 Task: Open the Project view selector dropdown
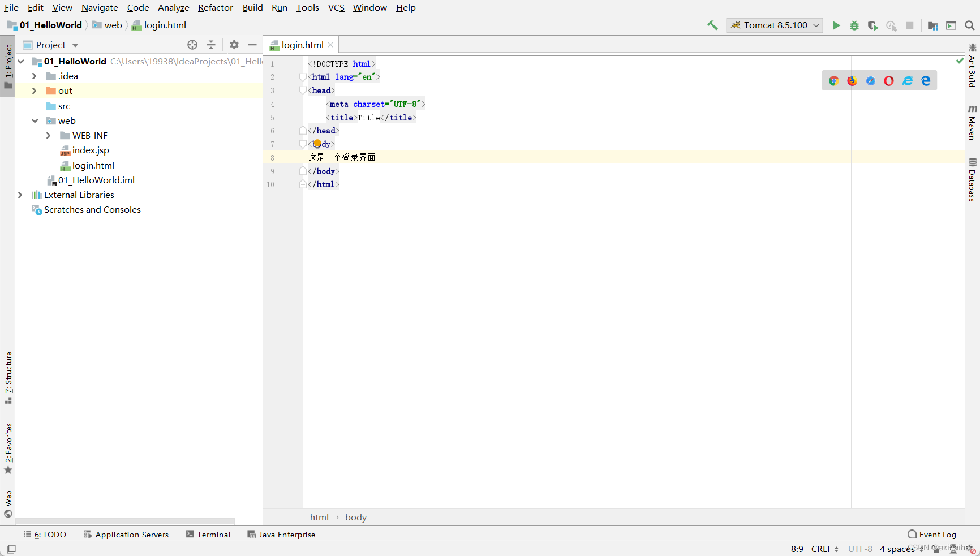click(51, 45)
